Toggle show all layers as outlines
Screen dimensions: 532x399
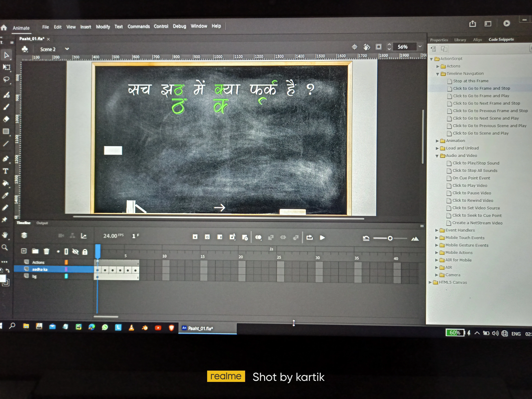[66, 252]
